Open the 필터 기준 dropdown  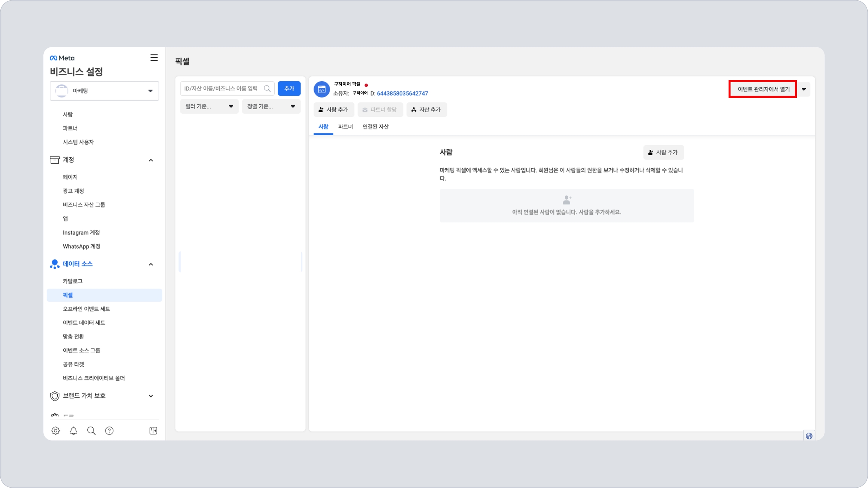click(209, 107)
